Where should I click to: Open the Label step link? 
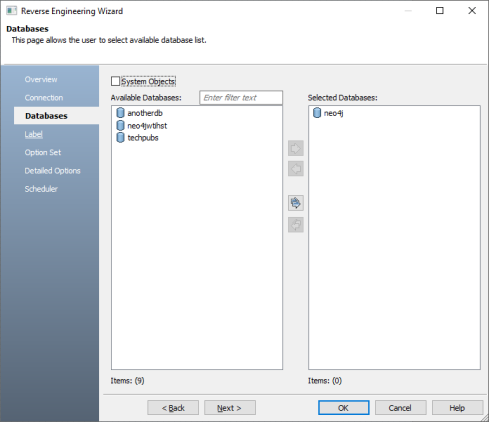click(x=33, y=134)
